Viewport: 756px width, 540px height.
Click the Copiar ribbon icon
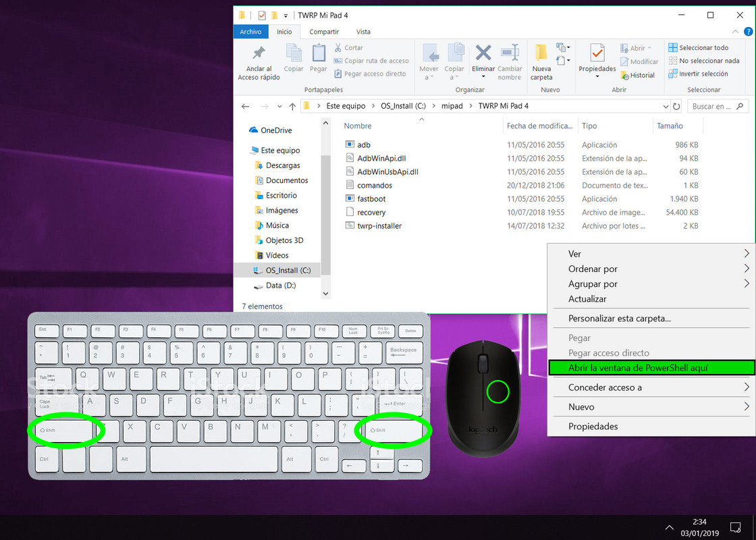294,53
